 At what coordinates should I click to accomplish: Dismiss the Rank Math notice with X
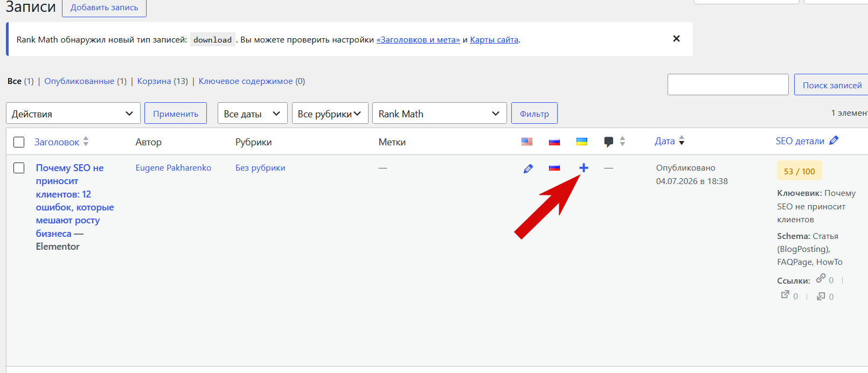point(676,39)
